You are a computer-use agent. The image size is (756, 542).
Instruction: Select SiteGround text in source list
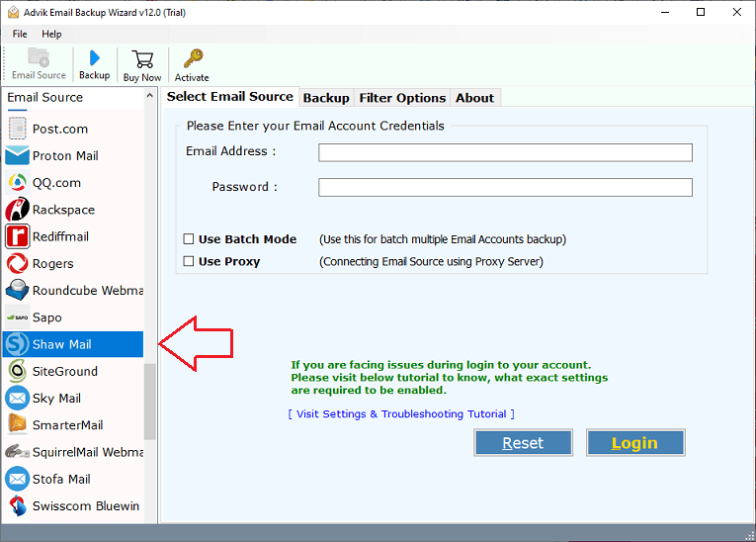[65, 371]
